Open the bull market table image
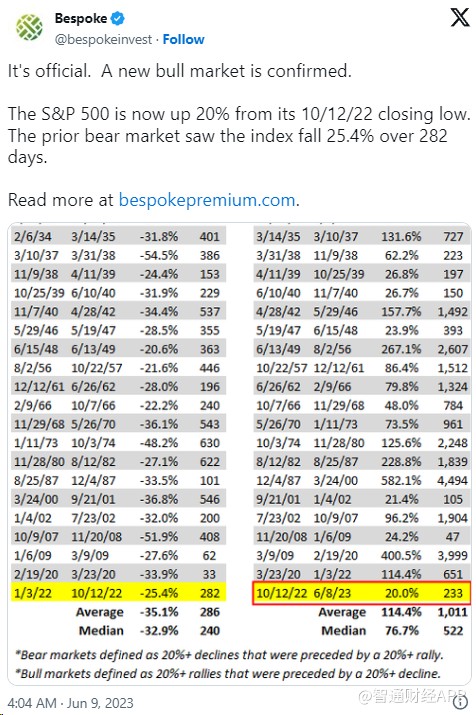Image resolution: width=476 pixels, height=715 pixels. click(239, 454)
